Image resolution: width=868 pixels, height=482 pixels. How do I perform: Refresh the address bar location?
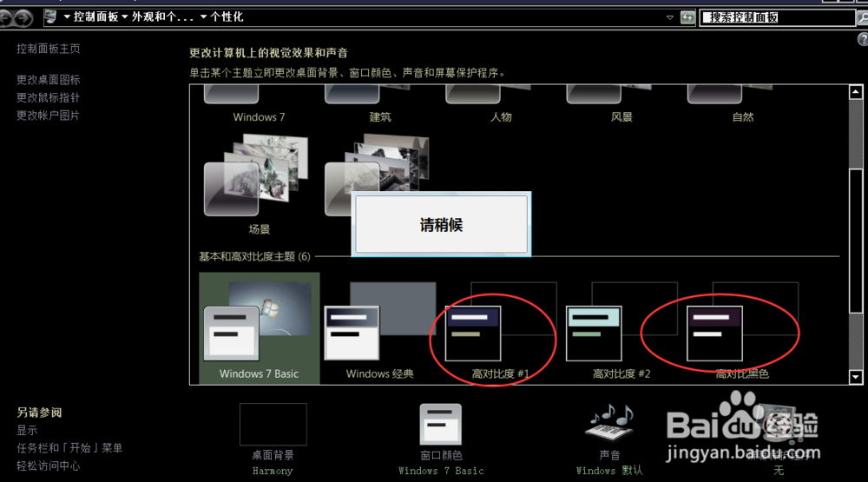click(x=687, y=17)
